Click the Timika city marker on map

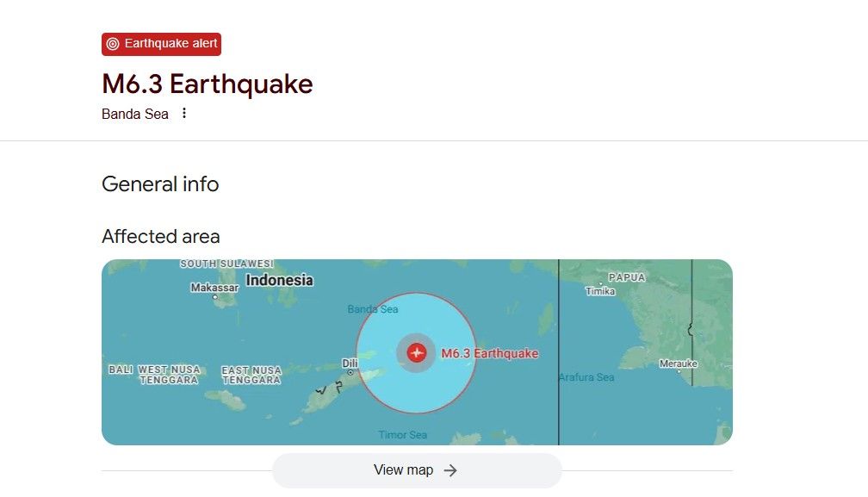[x=601, y=284]
